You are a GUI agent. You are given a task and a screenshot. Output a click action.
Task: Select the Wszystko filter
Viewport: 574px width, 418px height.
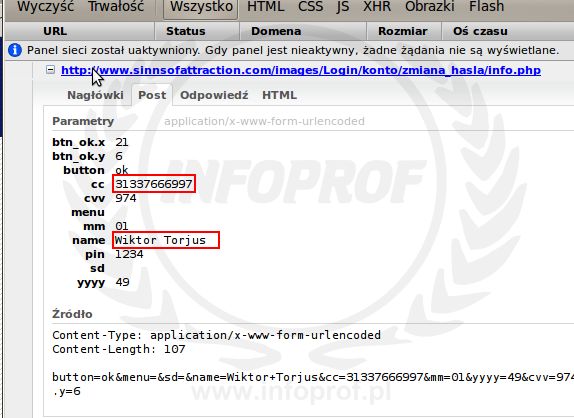(201, 7)
